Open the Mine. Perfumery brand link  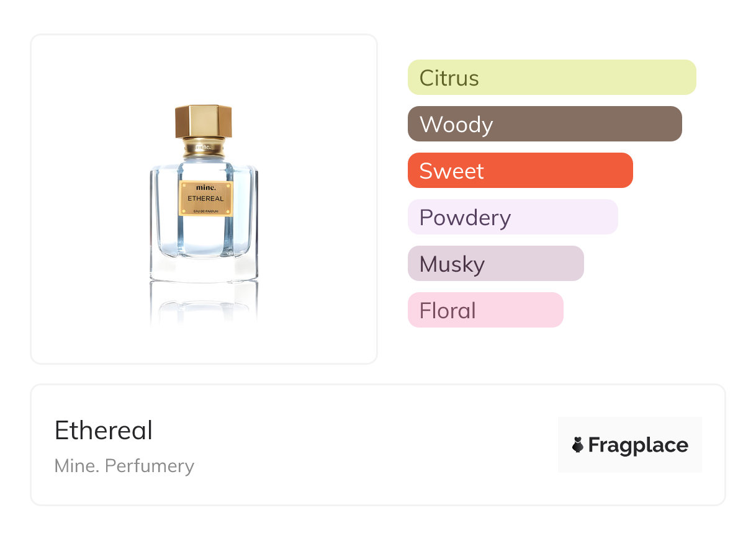click(124, 466)
